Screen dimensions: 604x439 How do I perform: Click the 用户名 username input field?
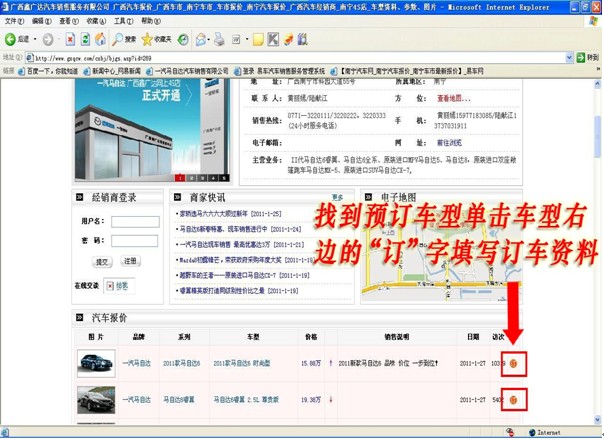pyautogui.click(x=135, y=222)
